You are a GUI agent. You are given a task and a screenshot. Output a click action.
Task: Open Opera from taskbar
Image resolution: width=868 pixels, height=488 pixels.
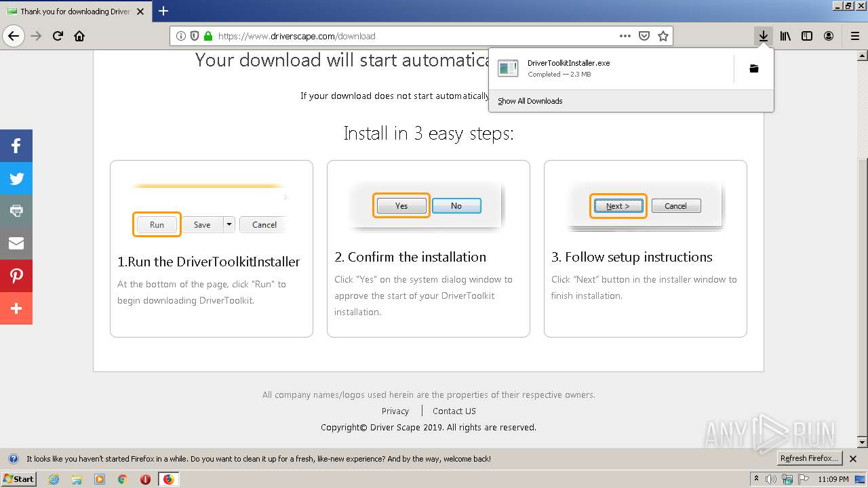(145, 479)
